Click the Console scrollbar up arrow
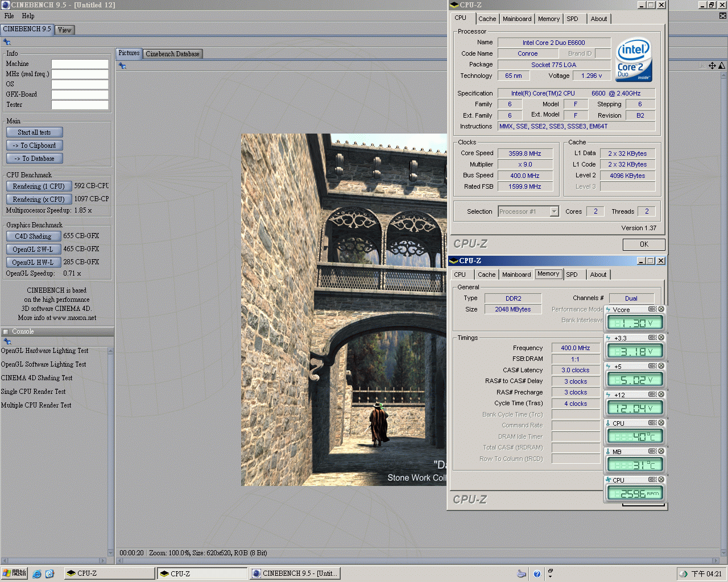The width and height of the screenshot is (728, 582). [110, 351]
